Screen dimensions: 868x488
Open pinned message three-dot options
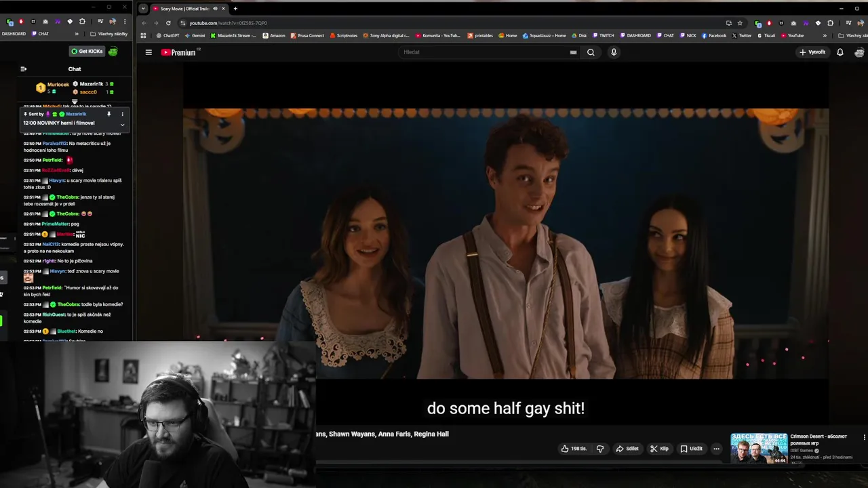[x=122, y=114]
